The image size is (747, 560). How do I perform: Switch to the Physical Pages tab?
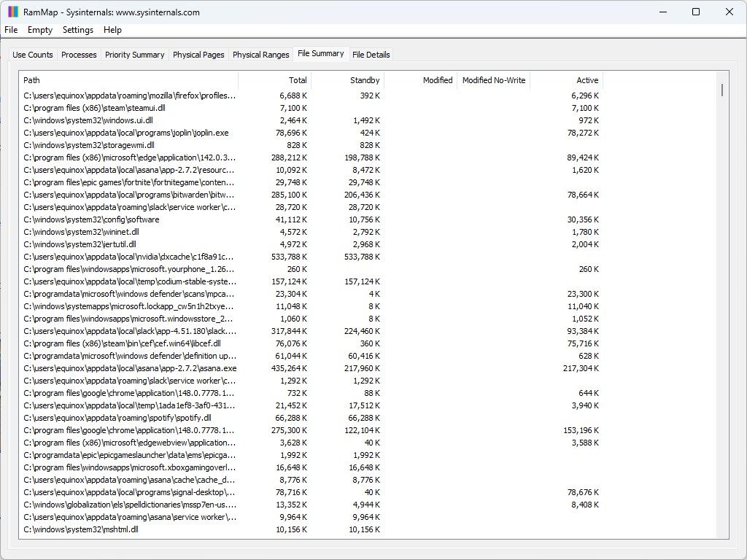coord(198,55)
